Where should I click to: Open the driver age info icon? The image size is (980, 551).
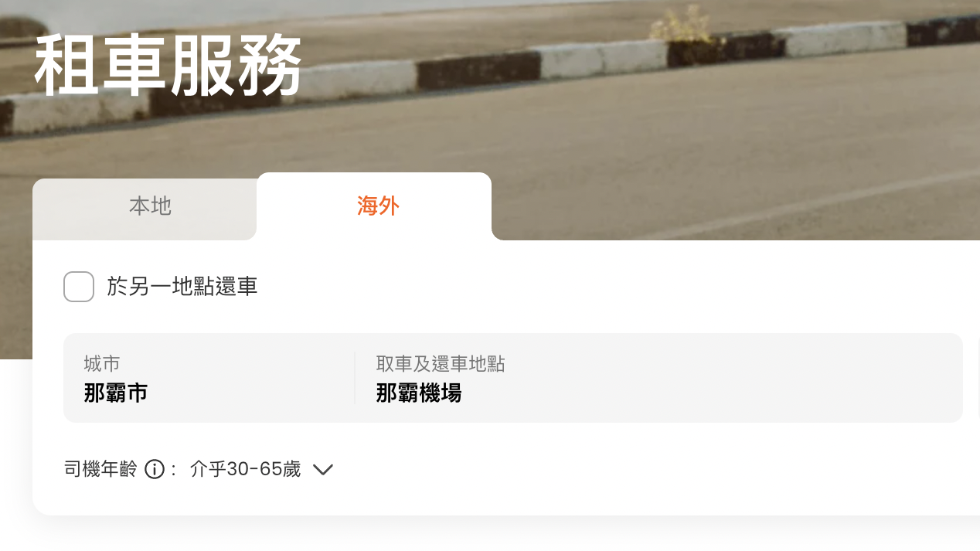pos(155,469)
